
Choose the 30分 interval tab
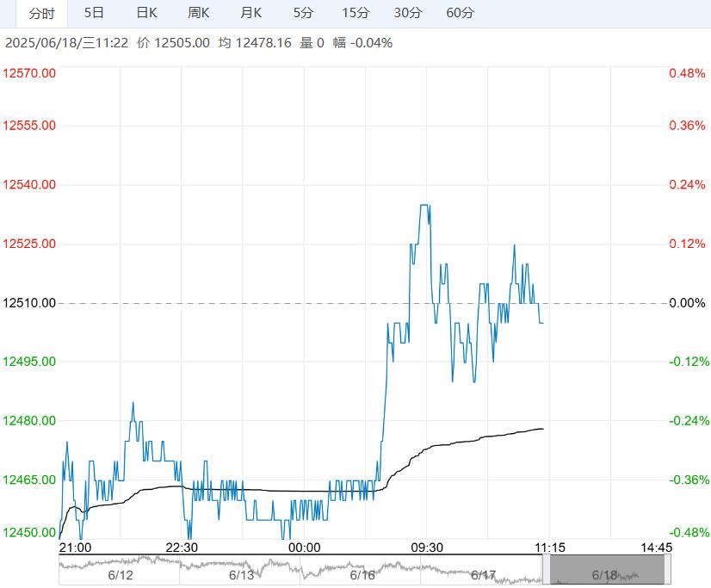[x=408, y=13]
